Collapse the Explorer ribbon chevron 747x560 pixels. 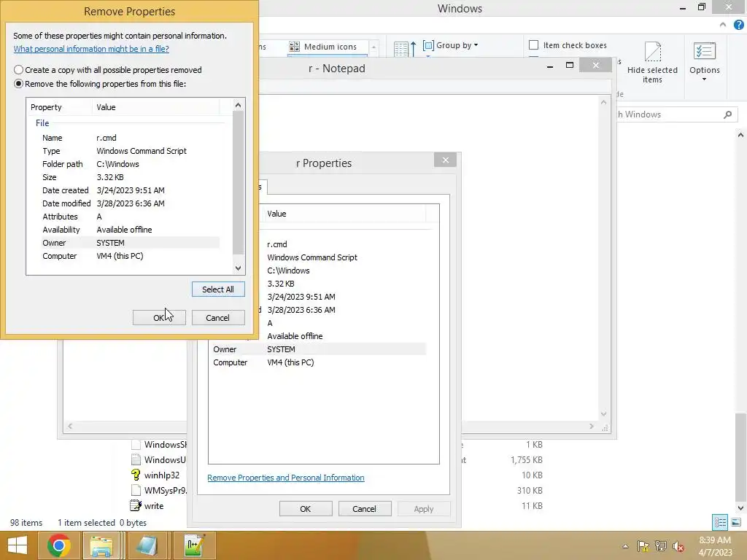(x=723, y=25)
